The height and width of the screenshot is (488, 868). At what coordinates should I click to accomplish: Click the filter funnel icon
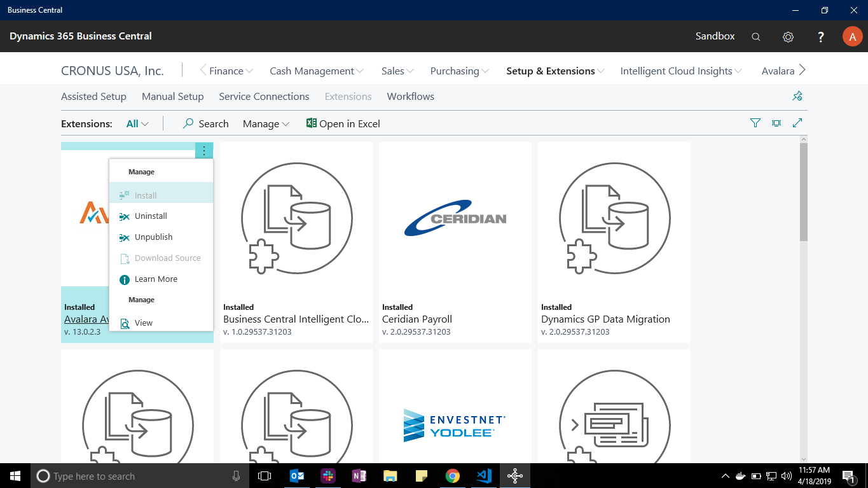tap(755, 123)
